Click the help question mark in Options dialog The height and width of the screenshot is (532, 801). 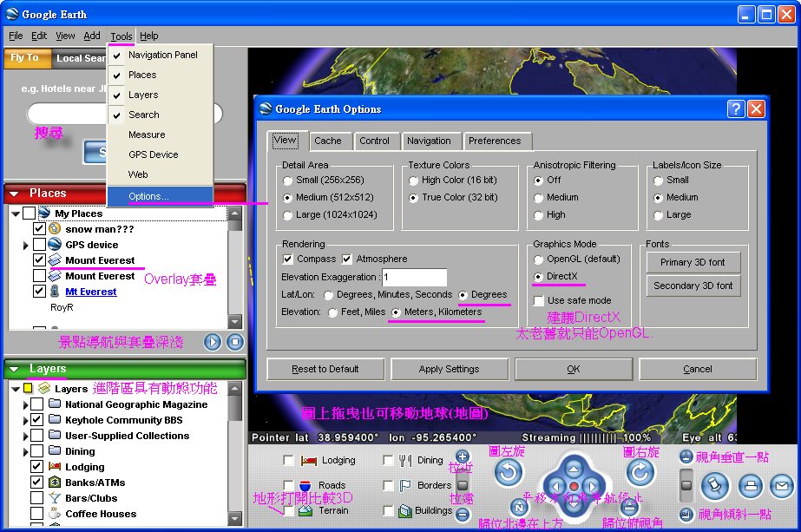pos(735,108)
